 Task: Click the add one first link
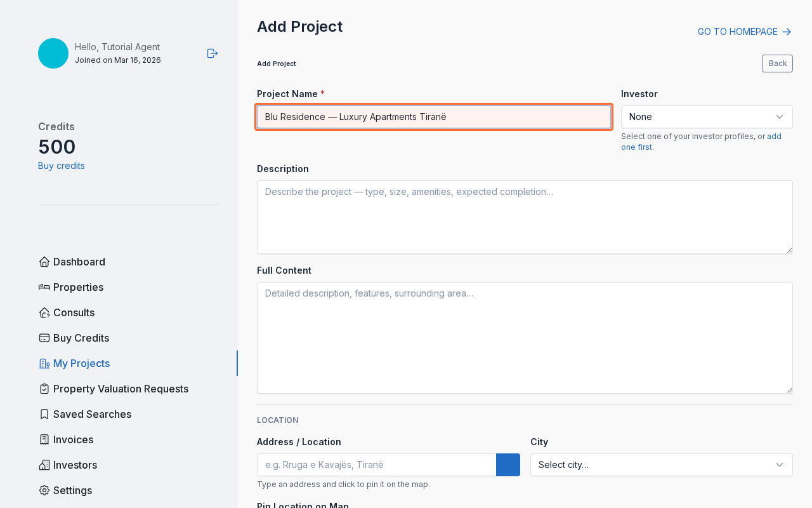coord(774,136)
